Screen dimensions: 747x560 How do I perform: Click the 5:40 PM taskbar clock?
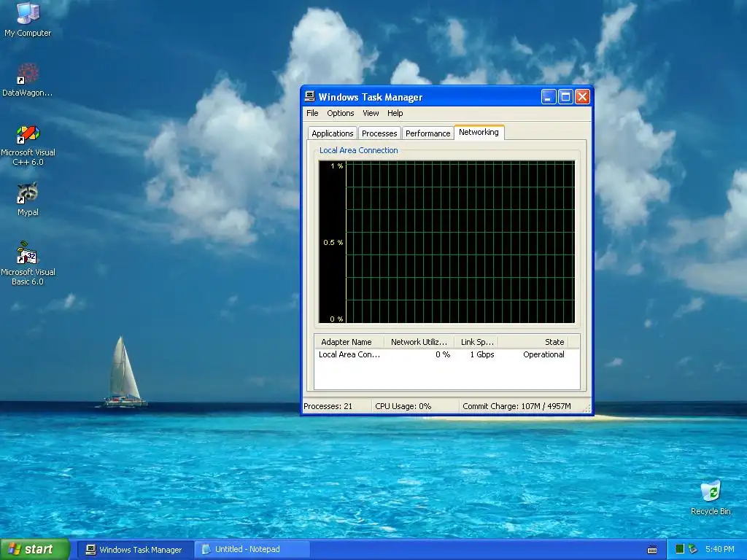[719, 549]
